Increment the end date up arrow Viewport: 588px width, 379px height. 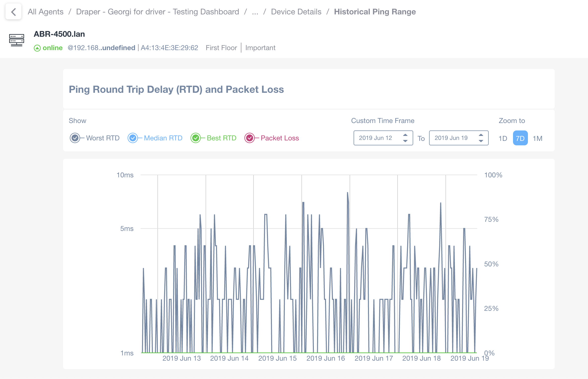coord(481,135)
